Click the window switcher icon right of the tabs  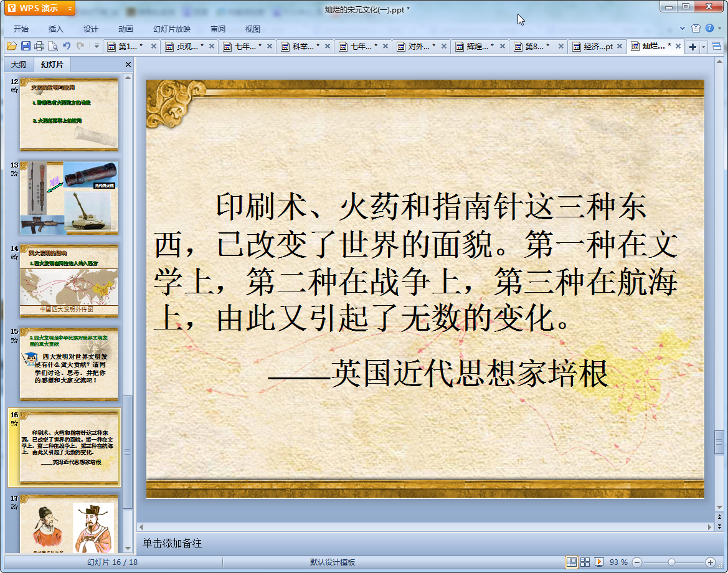716,47
